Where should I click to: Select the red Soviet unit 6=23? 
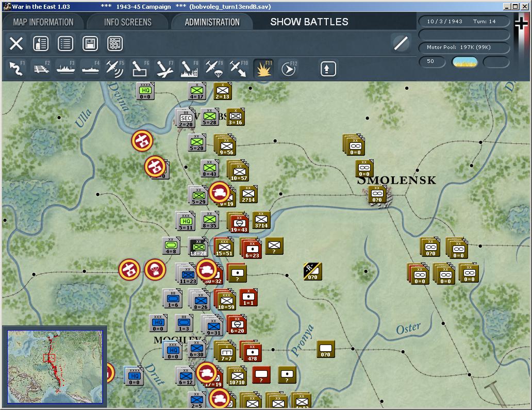[252, 249]
